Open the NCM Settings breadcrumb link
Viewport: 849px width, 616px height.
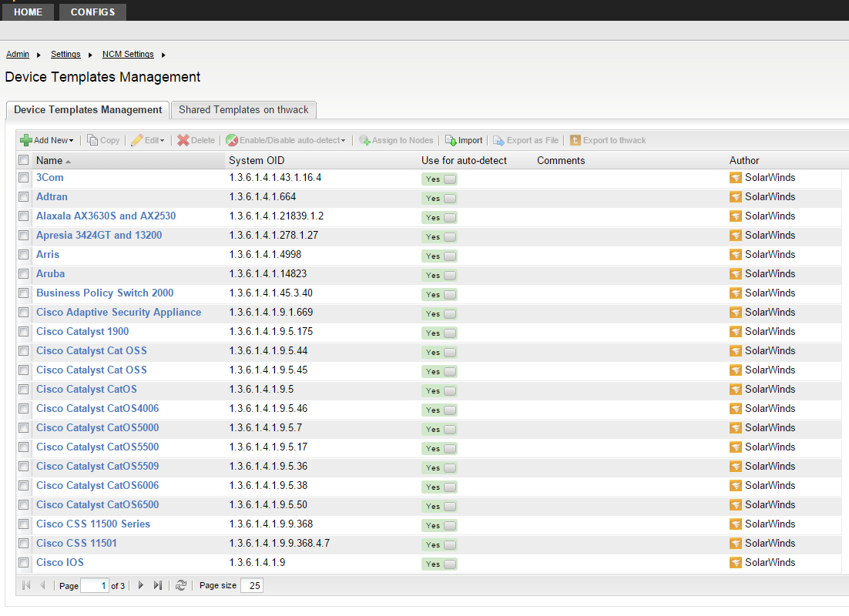click(x=128, y=54)
